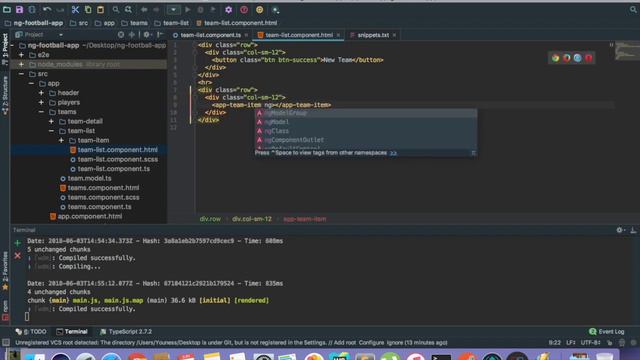640x360 pixels.
Task: Click div.col-sm-12 in editor breadcrumb
Action: coord(251,219)
